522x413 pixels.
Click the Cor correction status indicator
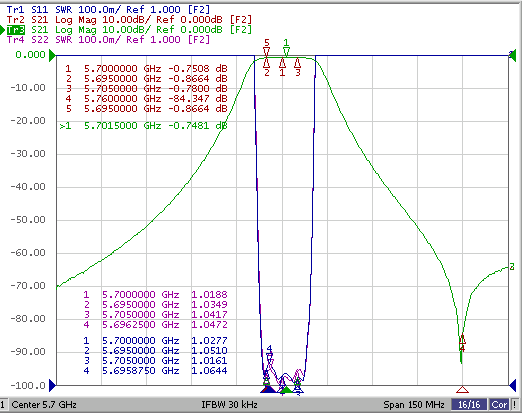pos(499,405)
